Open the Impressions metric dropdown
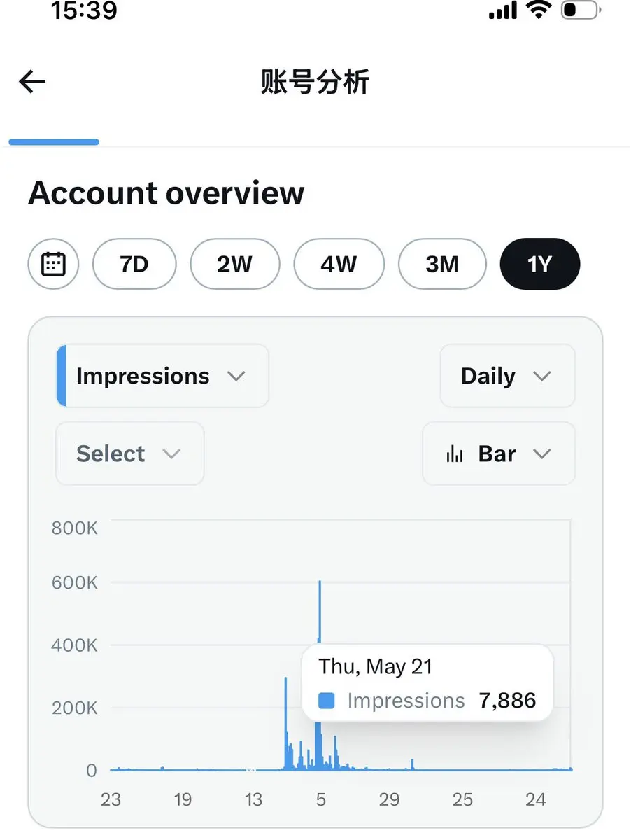This screenshot has height=840, width=631. coord(162,376)
